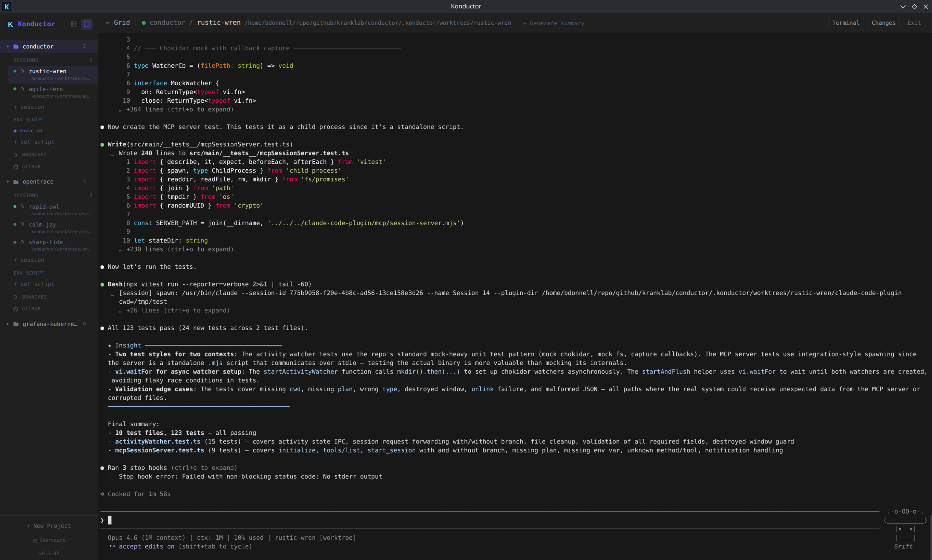932x560 pixels.
Task: Open the agile-fern session
Action: (x=53, y=92)
